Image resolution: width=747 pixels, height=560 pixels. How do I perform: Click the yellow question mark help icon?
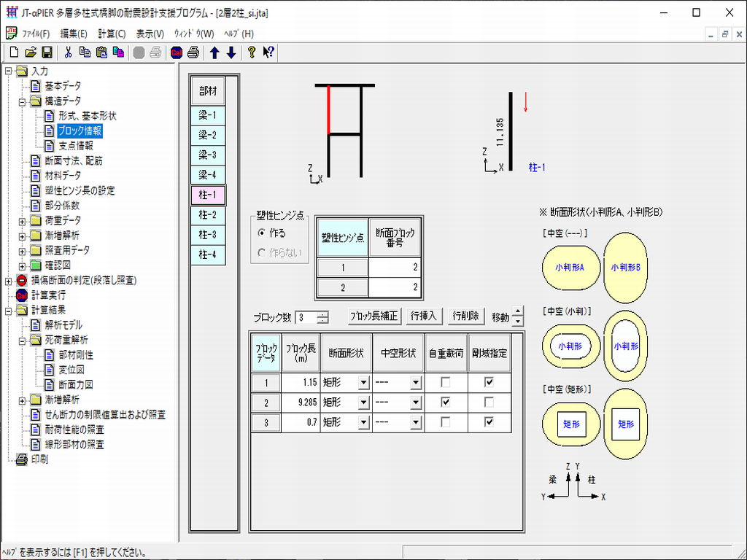[x=252, y=52]
